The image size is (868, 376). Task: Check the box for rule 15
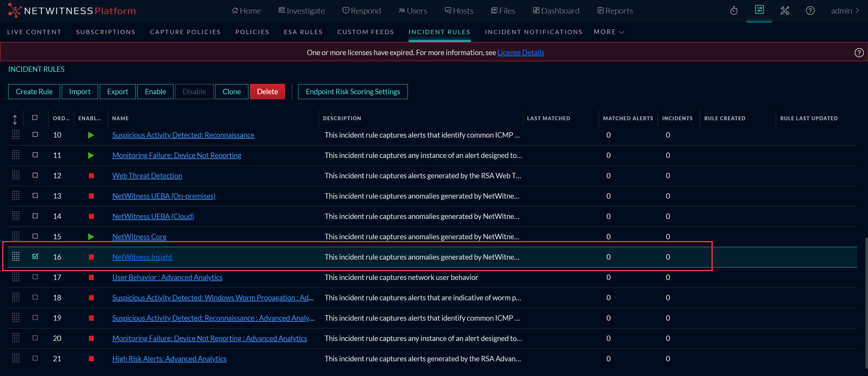(35, 236)
